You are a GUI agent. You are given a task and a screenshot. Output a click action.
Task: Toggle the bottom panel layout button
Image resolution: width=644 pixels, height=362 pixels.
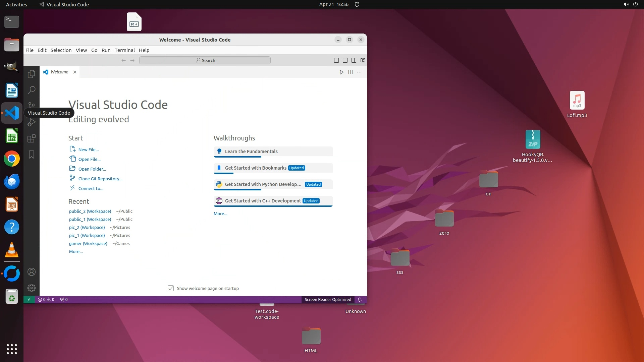345,60
